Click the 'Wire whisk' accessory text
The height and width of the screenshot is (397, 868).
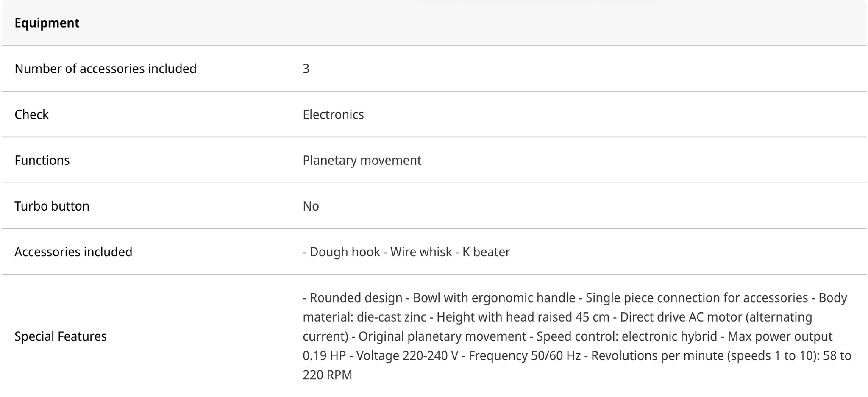click(x=421, y=252)
